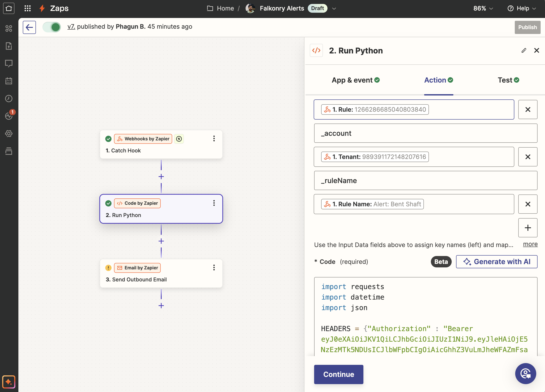545x392 pixels.
Task: Click the Rule Name value input field
Action: (x=414, y=204)
